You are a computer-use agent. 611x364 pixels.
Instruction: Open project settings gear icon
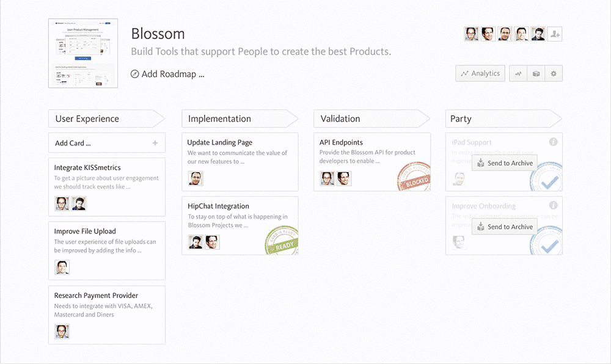click(x=554, y=73)
